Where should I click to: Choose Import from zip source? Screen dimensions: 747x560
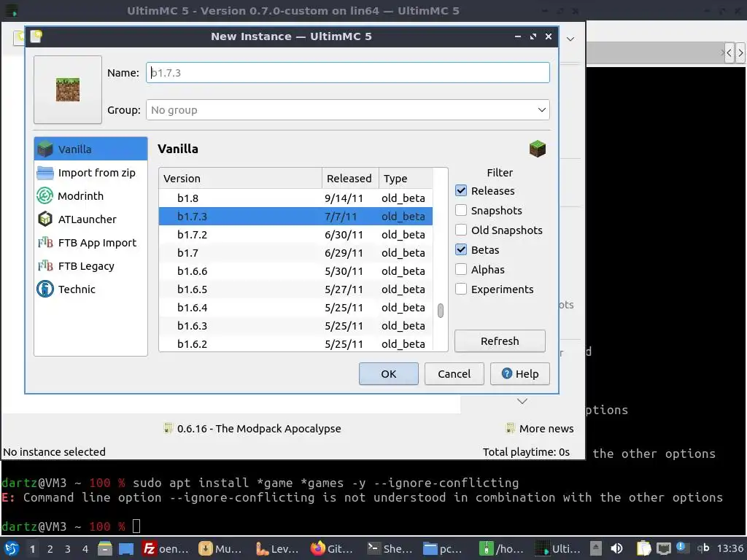(90, 172)
